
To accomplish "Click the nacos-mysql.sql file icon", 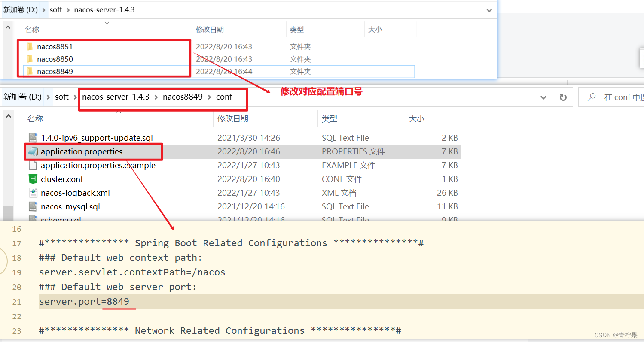I will [33, 206].
